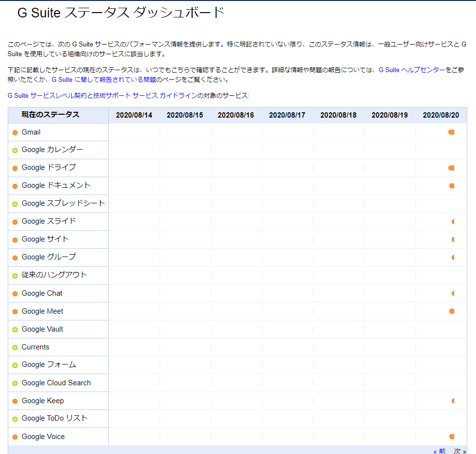
Task: Click the Google Cloud Search service name
Action: coord(56,383)
